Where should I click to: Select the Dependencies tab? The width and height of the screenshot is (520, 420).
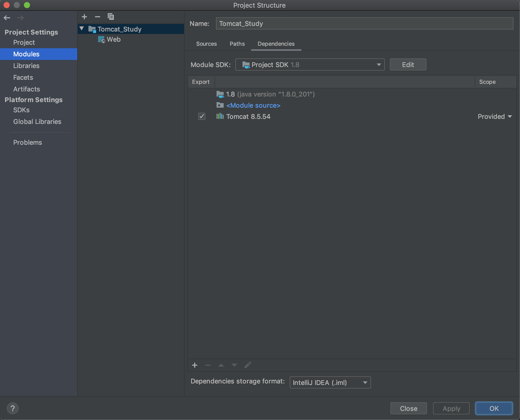point(276,44)
